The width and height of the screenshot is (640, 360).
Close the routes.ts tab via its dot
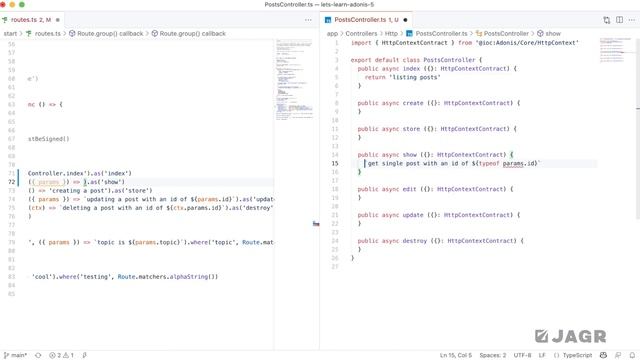pyautogui.click(x=58, y=20)
